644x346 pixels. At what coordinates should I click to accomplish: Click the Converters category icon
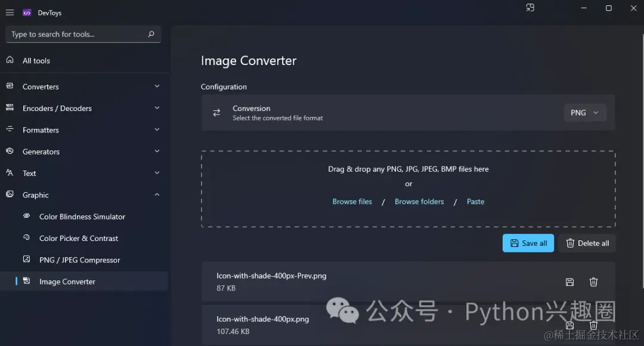10,86
